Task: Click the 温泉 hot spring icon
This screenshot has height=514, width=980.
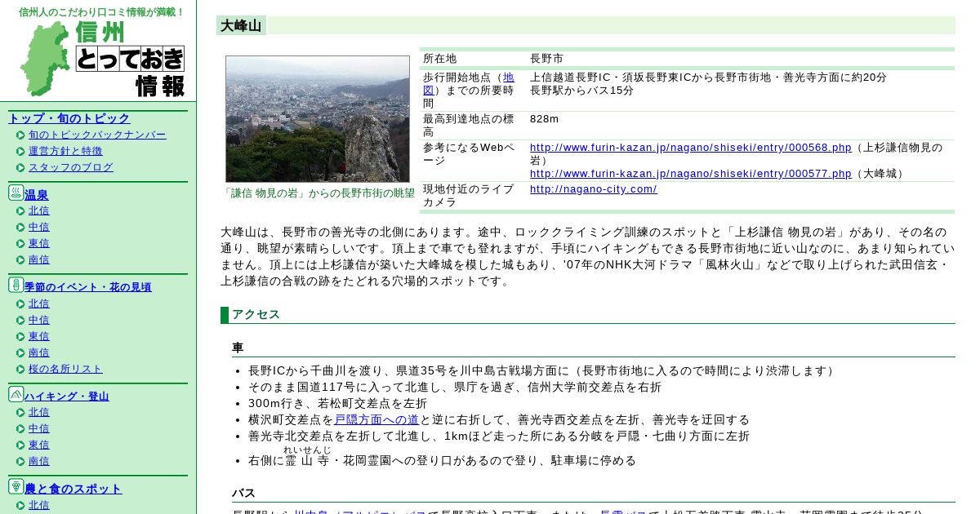Action: click(x=16, y=193)
